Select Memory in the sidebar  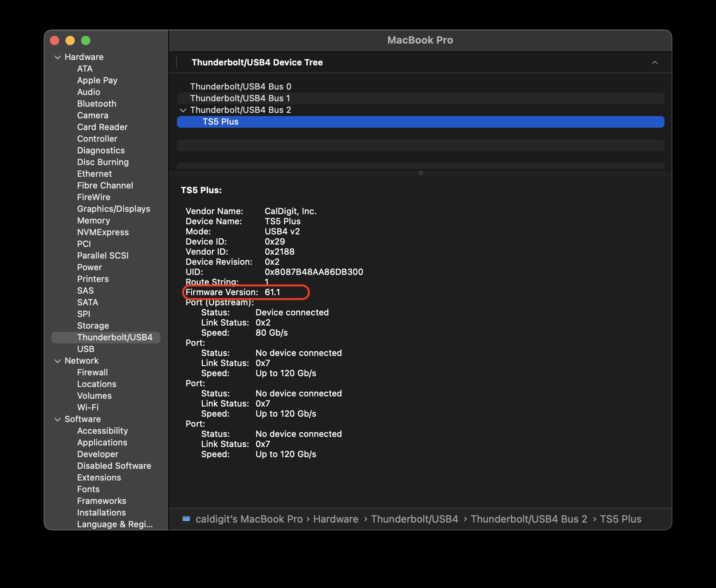tap(93, 220)
